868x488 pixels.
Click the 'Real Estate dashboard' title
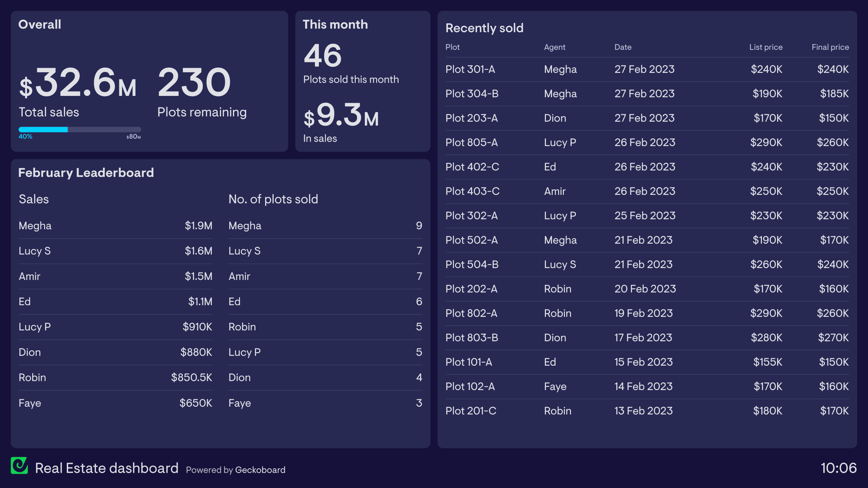coord(107,468)
